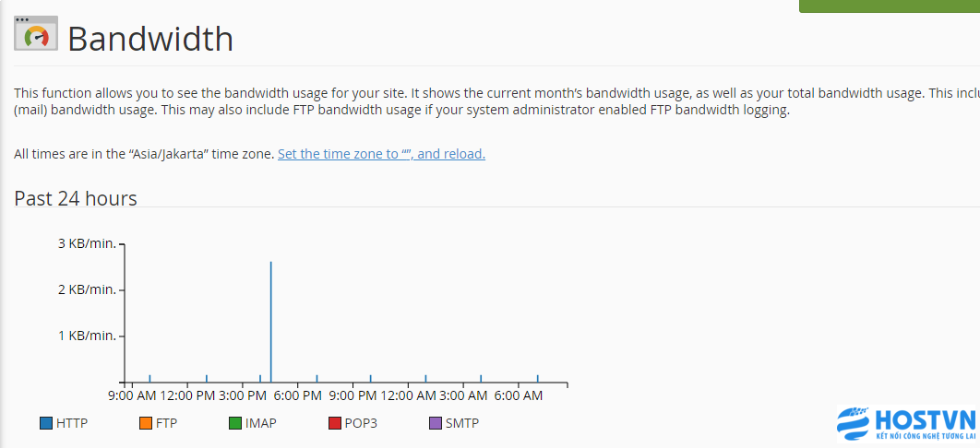Screen dimensions: 980x448
Task: Click the IMAP legend label
Action: 261,424
